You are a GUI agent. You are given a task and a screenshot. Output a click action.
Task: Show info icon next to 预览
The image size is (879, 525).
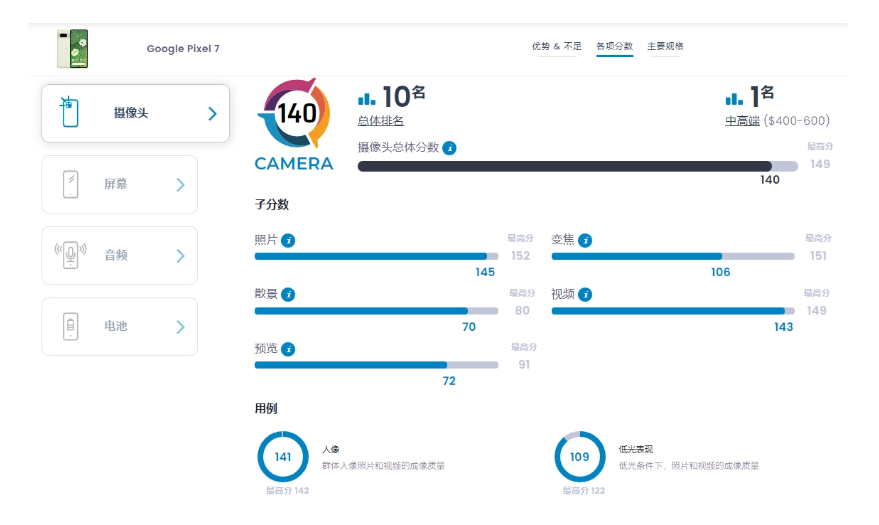click(288, 350)
